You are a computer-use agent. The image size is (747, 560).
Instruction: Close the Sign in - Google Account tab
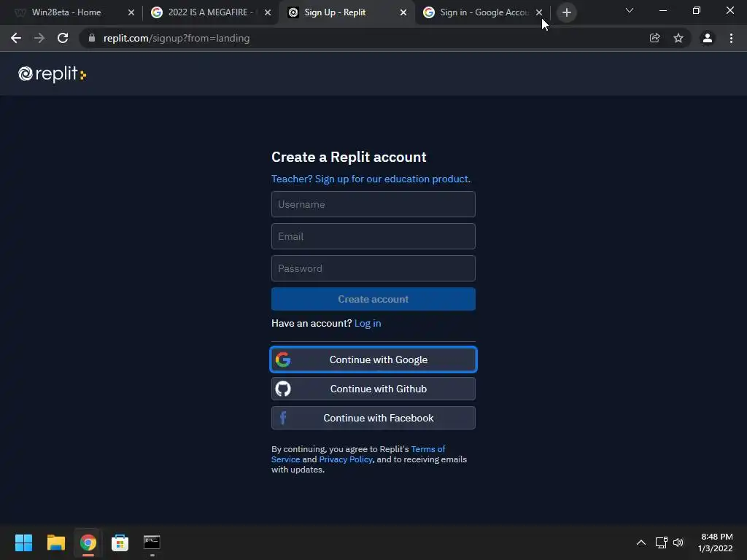pyautogui.click(x=539, y=12)
